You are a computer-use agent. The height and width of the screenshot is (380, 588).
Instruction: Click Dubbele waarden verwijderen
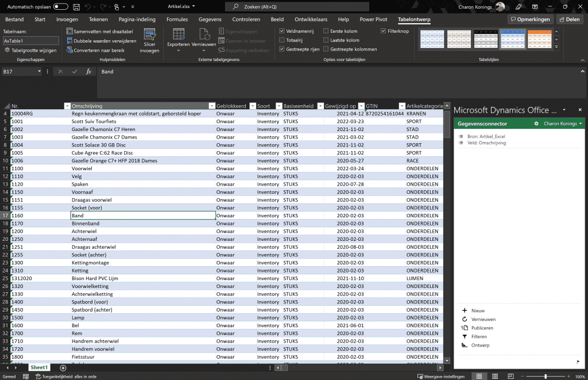(101, 41)
